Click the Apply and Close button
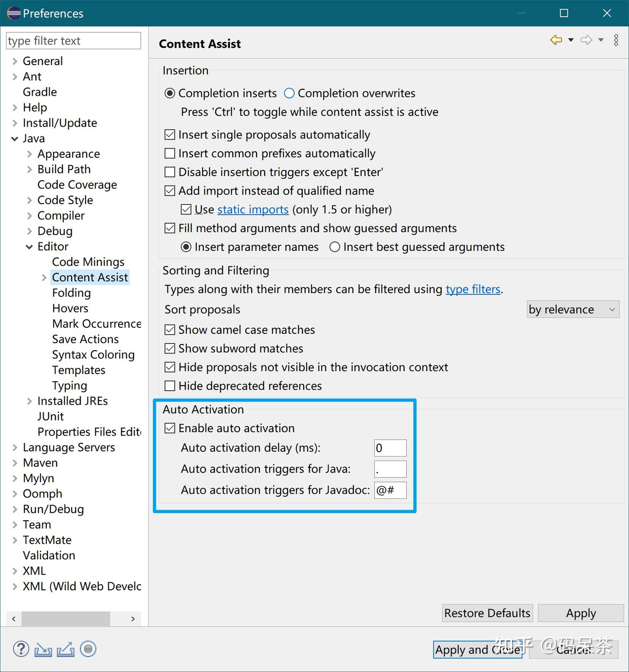Image resolution: width=629 pixels, height=672 pixels. pyautogui.click(x=478, y=650)
